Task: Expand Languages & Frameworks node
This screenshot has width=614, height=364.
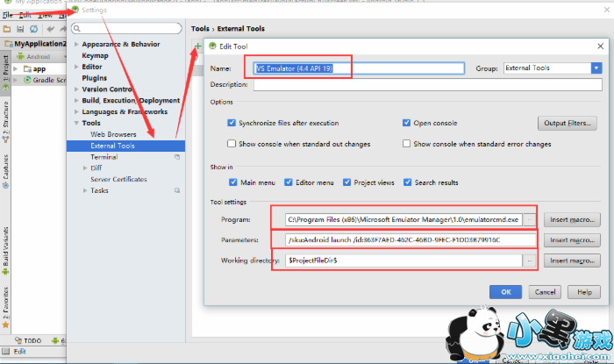Action: (x=76, y=112)
